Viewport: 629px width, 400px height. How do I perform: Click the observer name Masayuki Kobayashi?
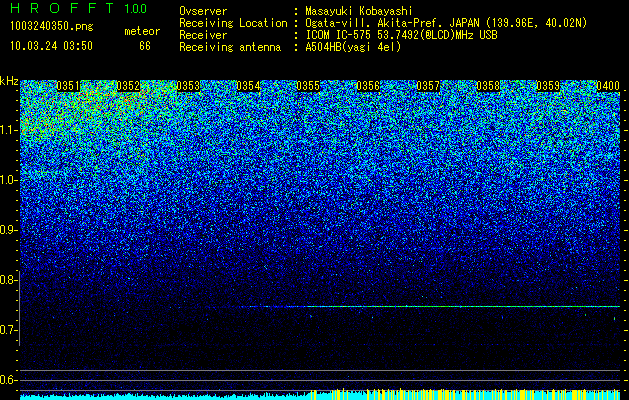359,11
